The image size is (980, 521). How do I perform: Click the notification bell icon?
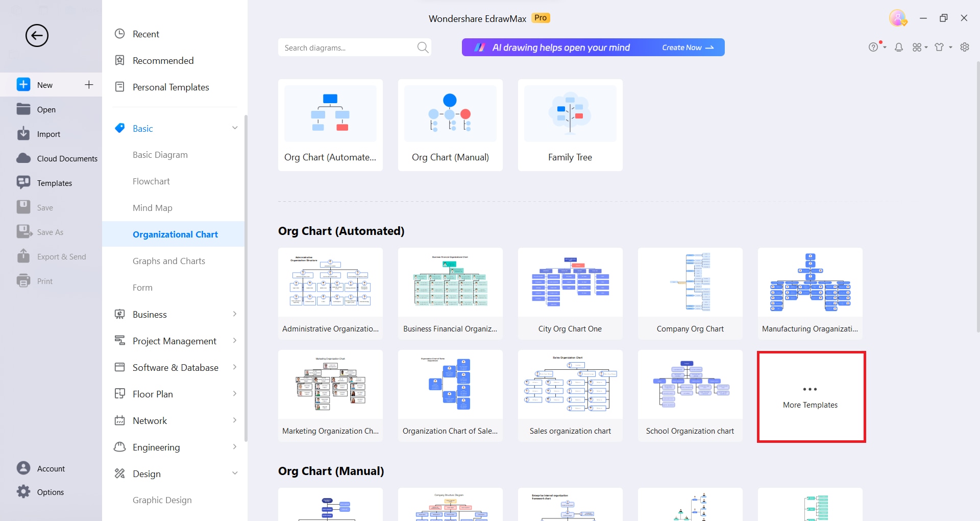pos(899,47)
